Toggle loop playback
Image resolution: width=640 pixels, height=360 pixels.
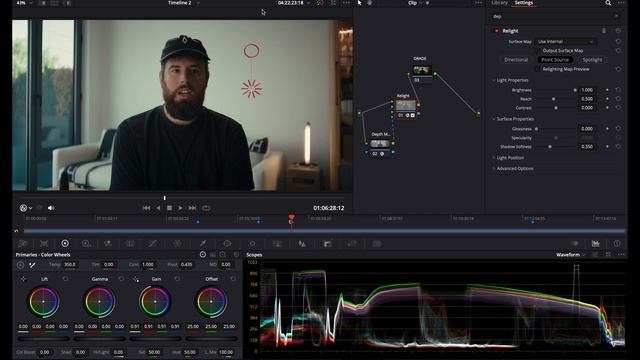tap(206, 208)
